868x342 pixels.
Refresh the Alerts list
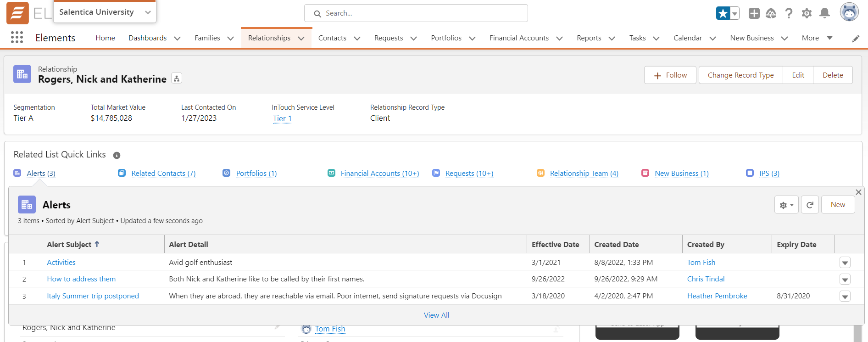[x=810, y=205]
